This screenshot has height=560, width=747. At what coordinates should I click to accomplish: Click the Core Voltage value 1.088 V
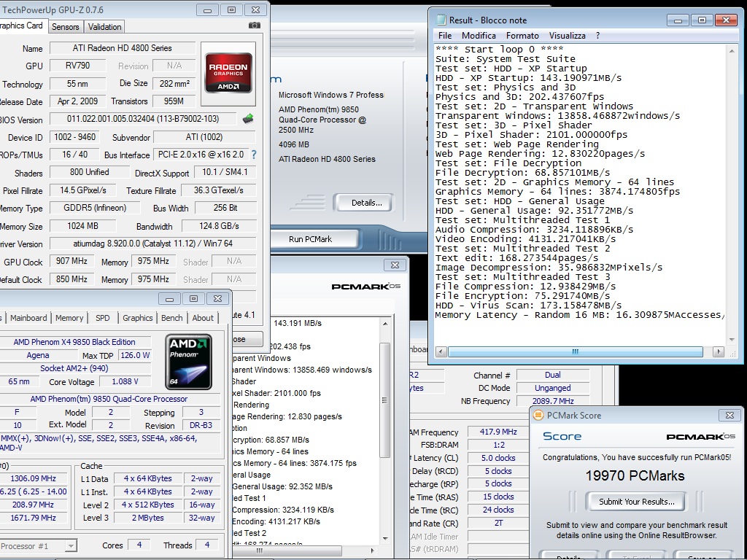point(125,381)
